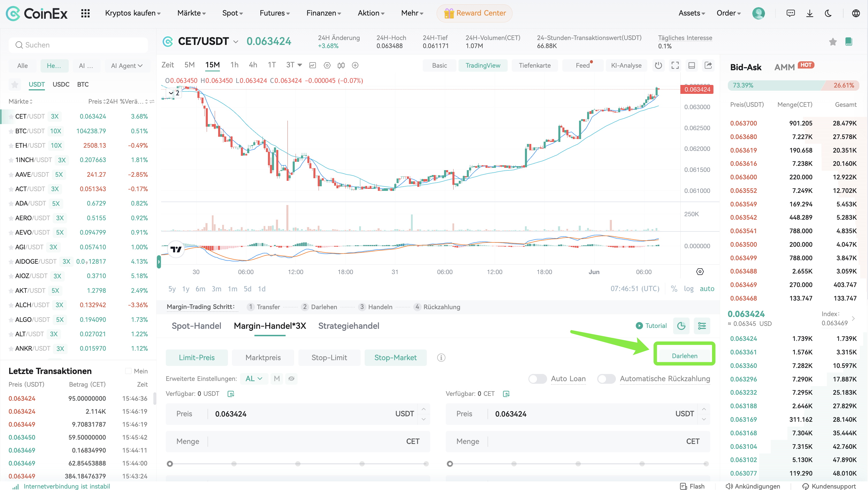Click the chart reset power icon

click(x=658, y=65)
